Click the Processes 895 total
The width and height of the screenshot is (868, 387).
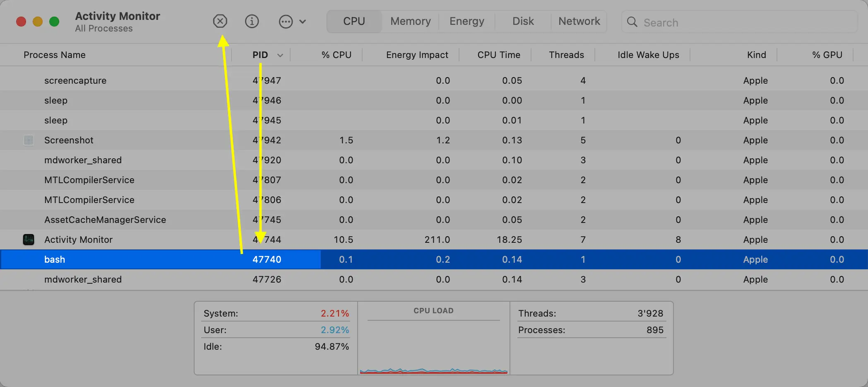point(591,330)
